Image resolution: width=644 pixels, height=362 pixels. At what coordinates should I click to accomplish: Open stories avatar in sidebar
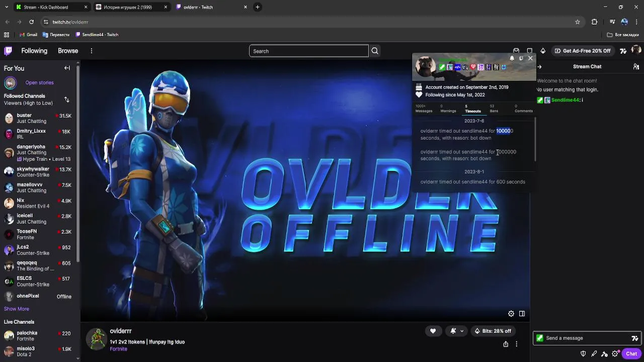10,82
